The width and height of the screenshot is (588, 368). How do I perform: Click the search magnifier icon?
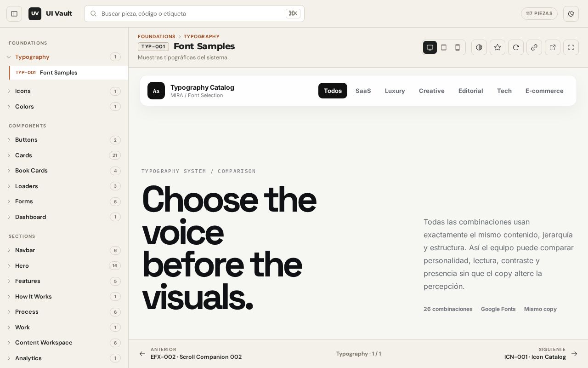(x=93, y=14)
